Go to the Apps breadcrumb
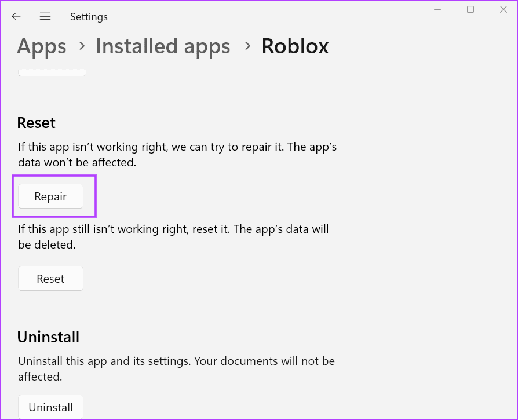Image resolution: width=518 pixels, height=420 pixels. pyautogui.click(x=41, y=46)
